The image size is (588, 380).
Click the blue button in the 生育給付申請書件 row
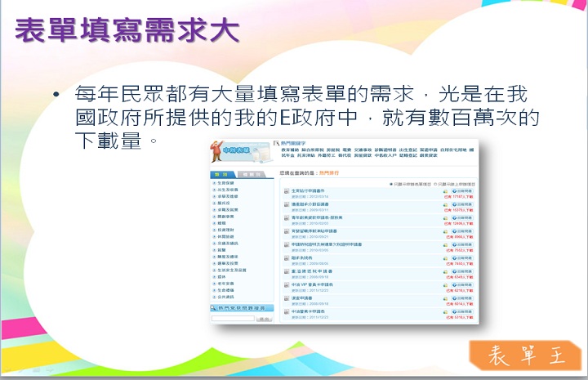point(462,191)
